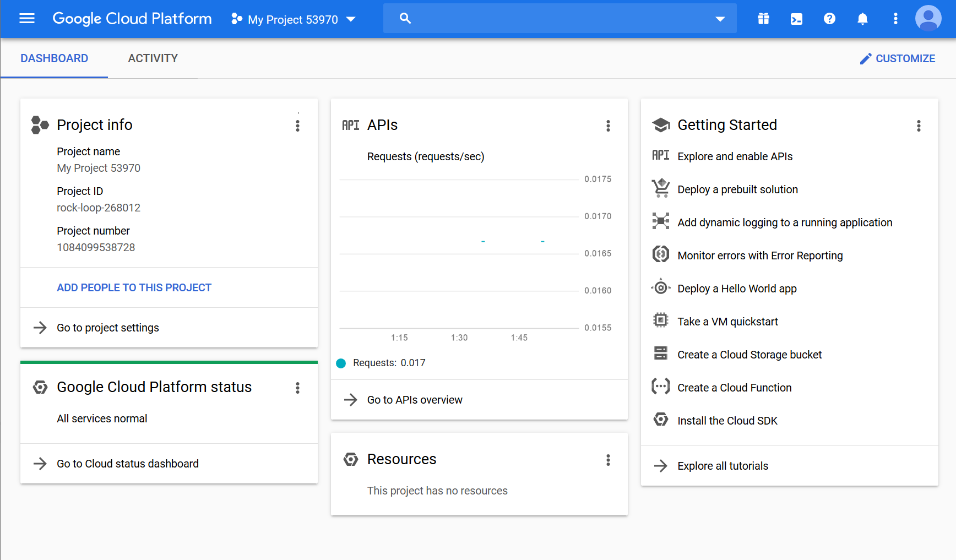Click Add People to This Project
The width and height of the screenshot is (956, 560).
[x=134, y=287]
